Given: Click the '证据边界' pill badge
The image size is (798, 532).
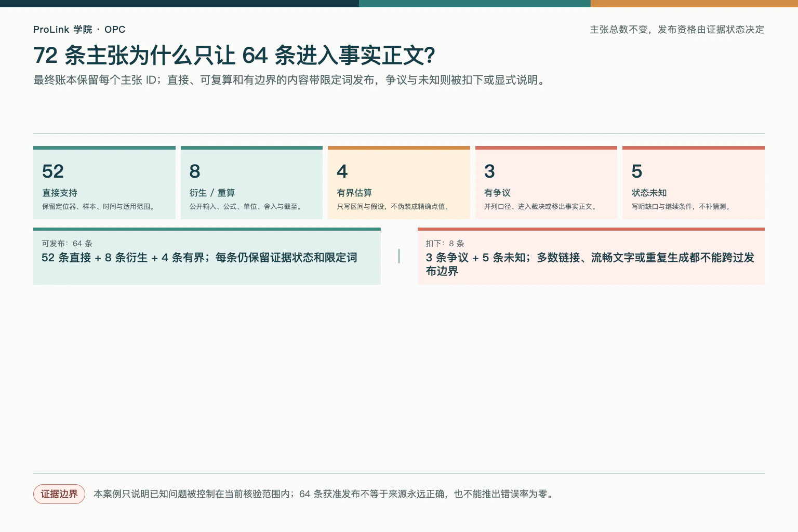Looking at the screenshot, I should [x=59, y=494].
